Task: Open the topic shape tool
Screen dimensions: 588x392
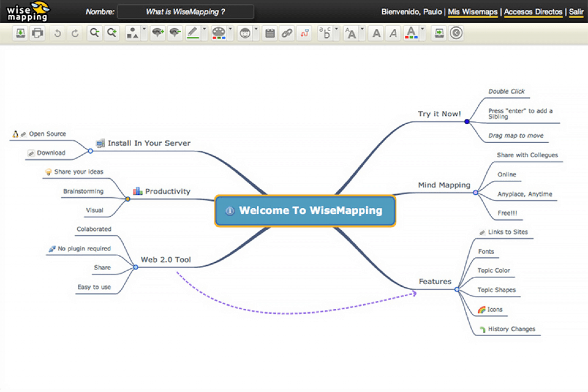Action: (x=133, y=33)
